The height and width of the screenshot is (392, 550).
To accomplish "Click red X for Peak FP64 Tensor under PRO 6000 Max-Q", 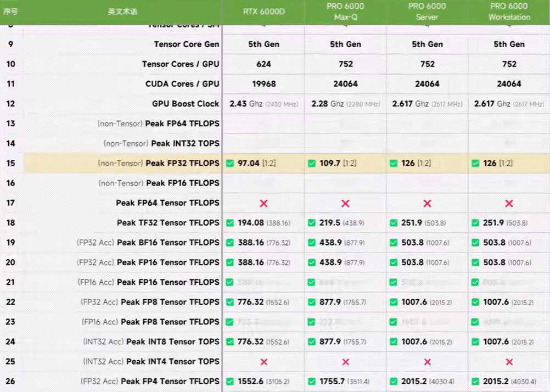I will pyautogui.click(x=345, y=203).
